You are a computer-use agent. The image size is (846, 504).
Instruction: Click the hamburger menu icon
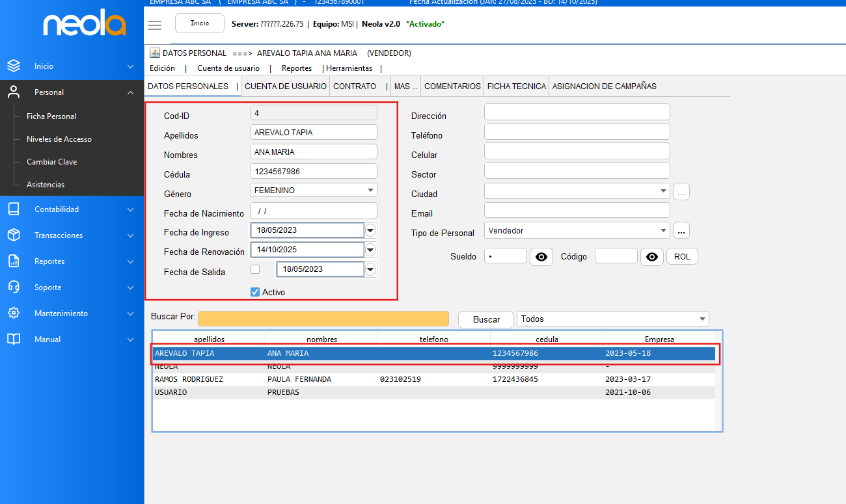pos(155,25)
